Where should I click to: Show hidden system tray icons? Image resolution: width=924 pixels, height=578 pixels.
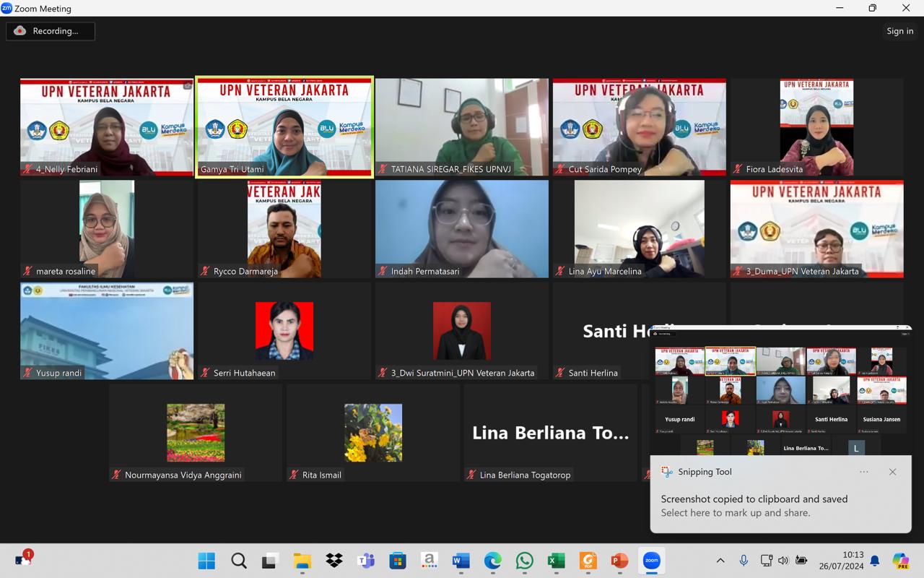pyautogui.click(x=720, y=561)
